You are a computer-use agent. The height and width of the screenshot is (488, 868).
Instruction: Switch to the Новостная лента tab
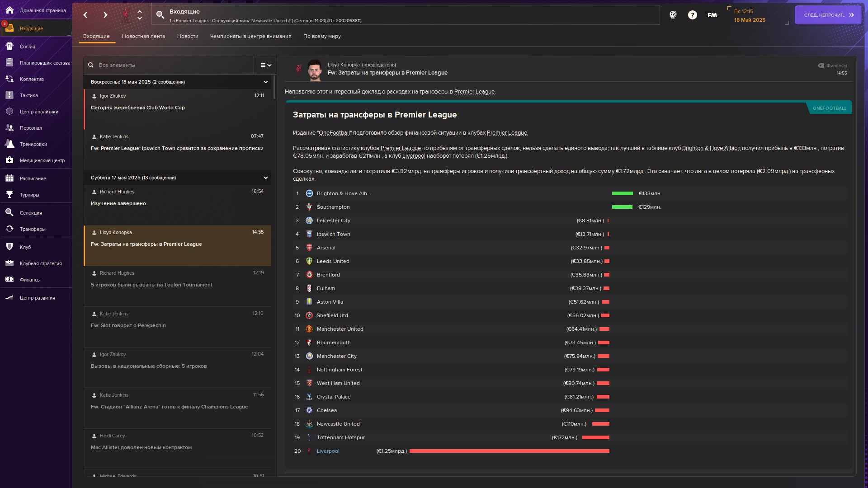click(x=143, y=36)
